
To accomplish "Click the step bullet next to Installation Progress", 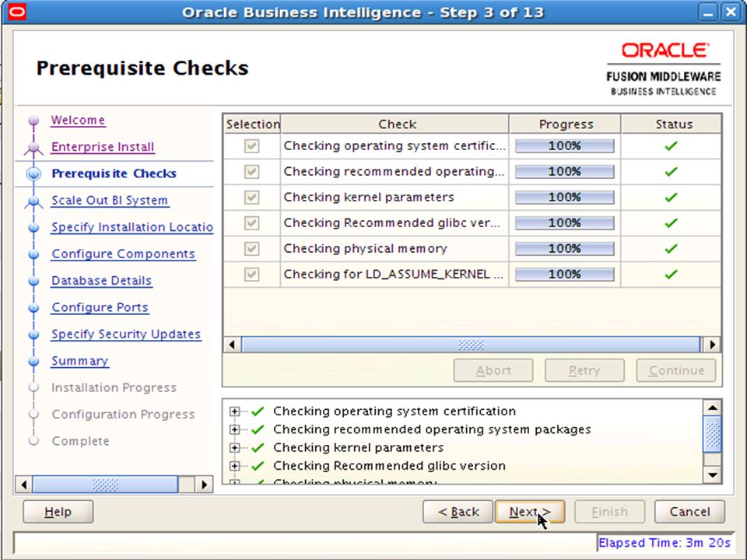I will 33,387.
